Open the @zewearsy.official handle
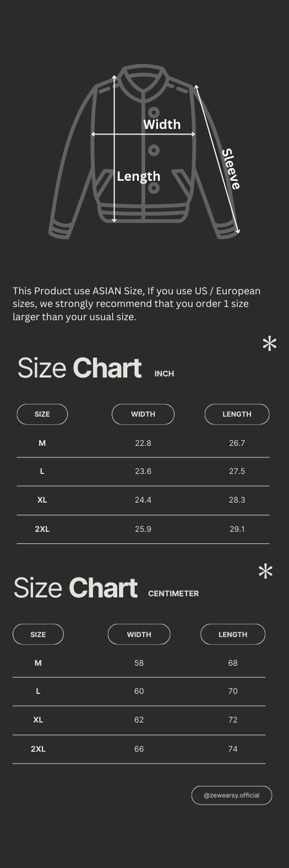The height and width of the screenshot is (868, 289). point(232,795)
